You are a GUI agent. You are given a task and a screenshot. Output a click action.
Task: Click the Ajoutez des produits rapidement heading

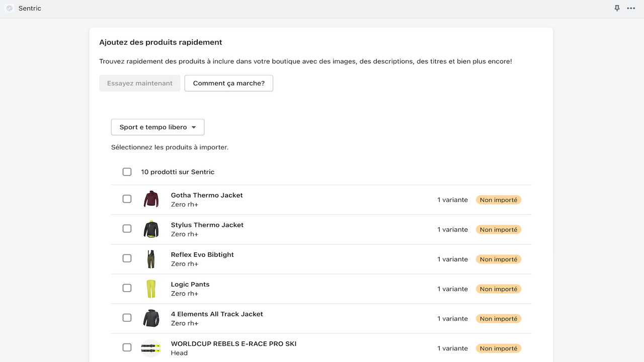tap(160, 42)
